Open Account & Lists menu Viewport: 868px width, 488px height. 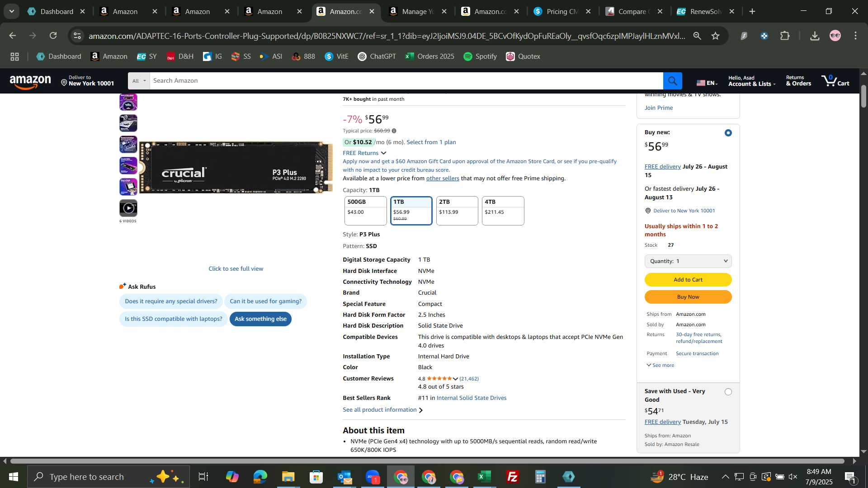(x=751, y=81)
